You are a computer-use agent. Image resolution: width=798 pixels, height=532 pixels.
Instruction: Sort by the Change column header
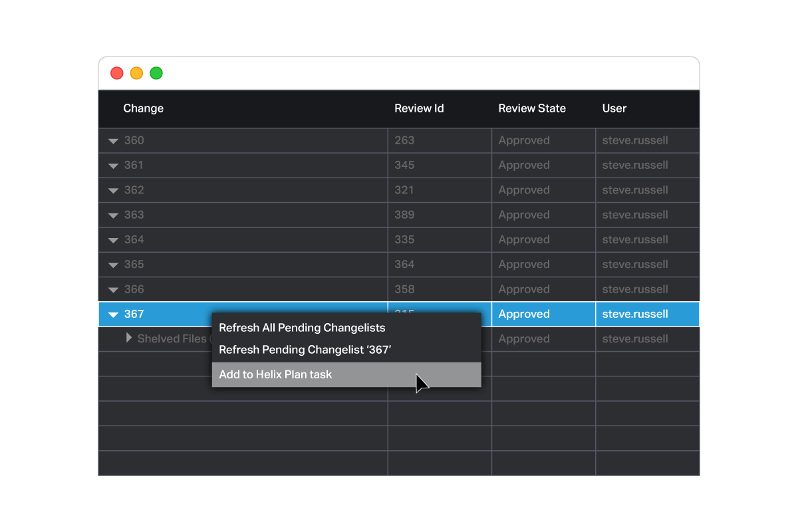pos(143,108)
